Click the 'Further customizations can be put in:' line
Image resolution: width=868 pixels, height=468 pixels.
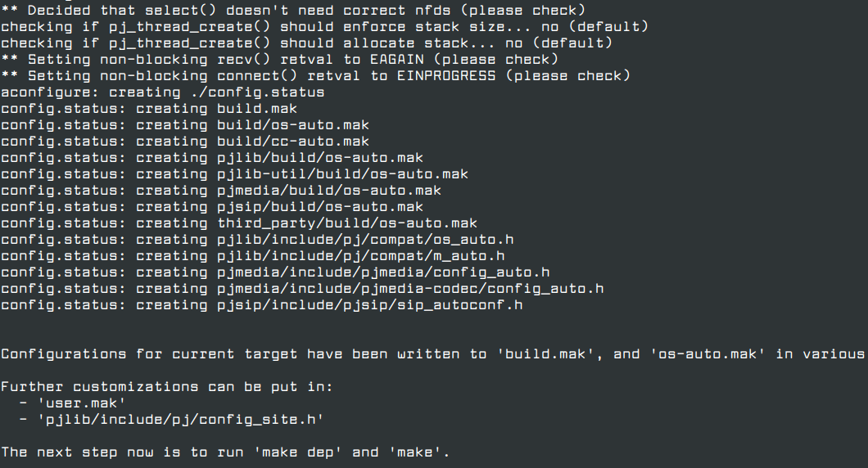167,386
